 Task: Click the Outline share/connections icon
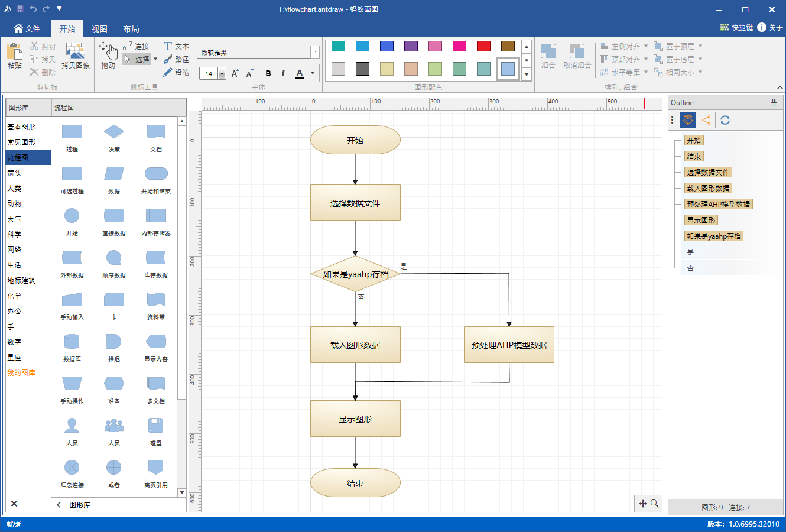pos(706,120)
